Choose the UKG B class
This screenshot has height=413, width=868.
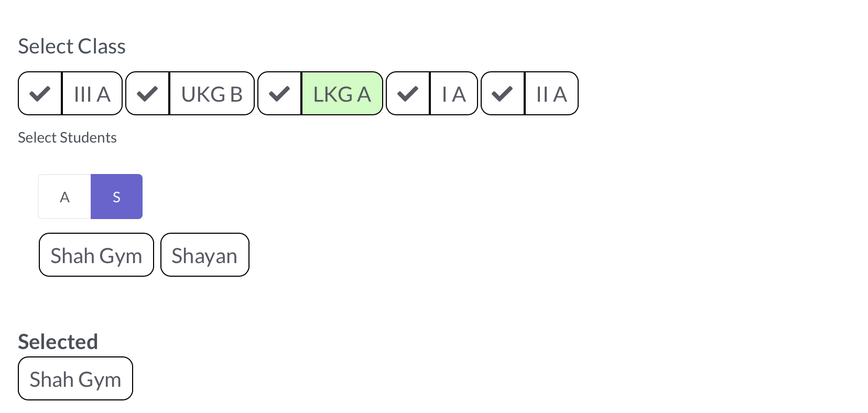(212, 94)
